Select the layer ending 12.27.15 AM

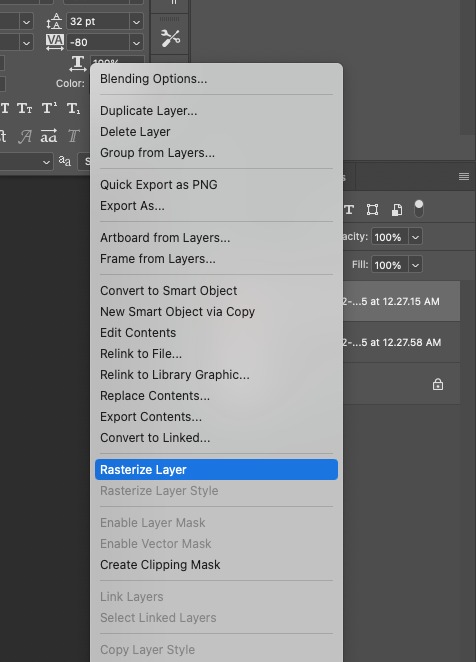tap(401, 301)
